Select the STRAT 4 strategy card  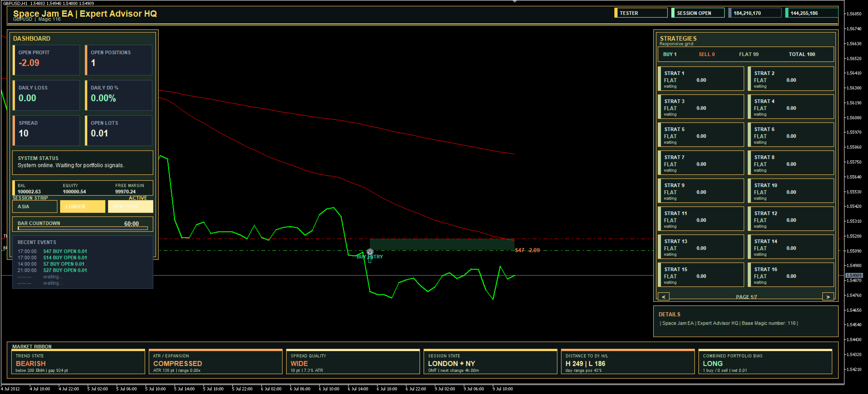pyautogui.click(x=791, y=107)
